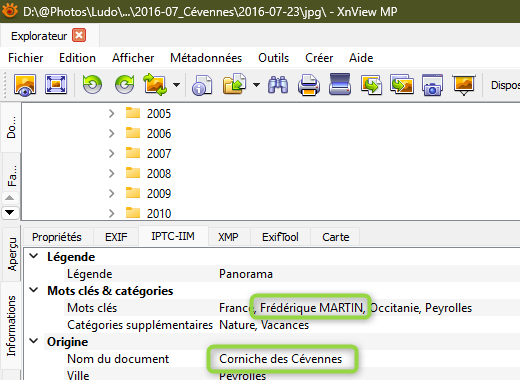This screenshot has width=520, height=380.
Task: Switch to the Carte tab
Action: (336, 237)
